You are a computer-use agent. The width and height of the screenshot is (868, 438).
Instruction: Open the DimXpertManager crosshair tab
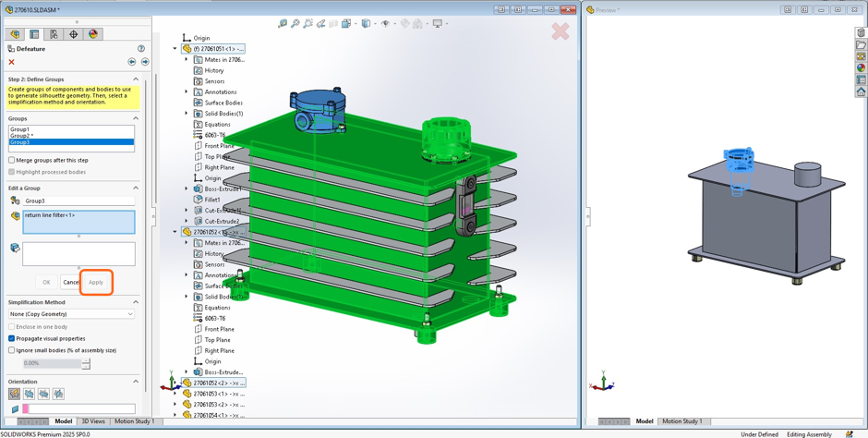(73, 34)
